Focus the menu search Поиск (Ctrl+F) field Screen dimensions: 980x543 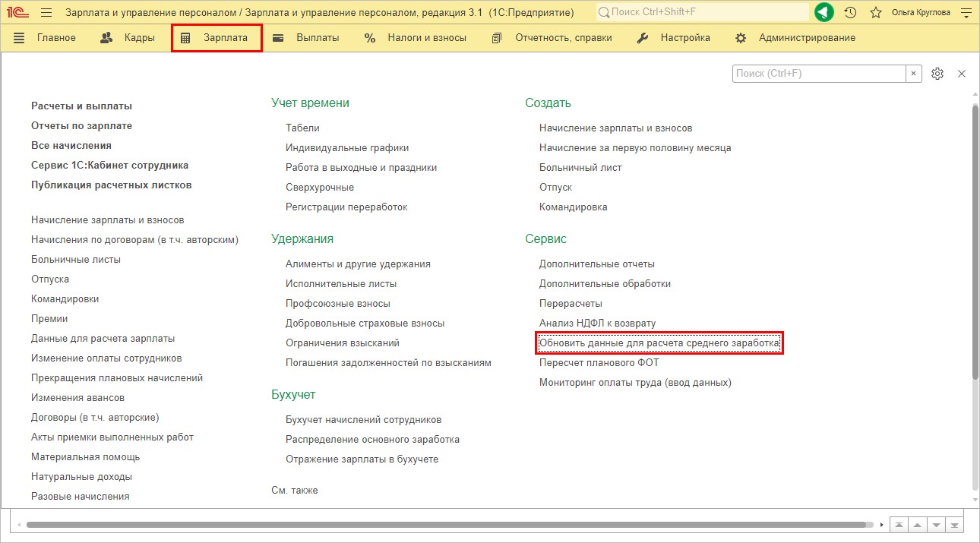pos(819,74)
